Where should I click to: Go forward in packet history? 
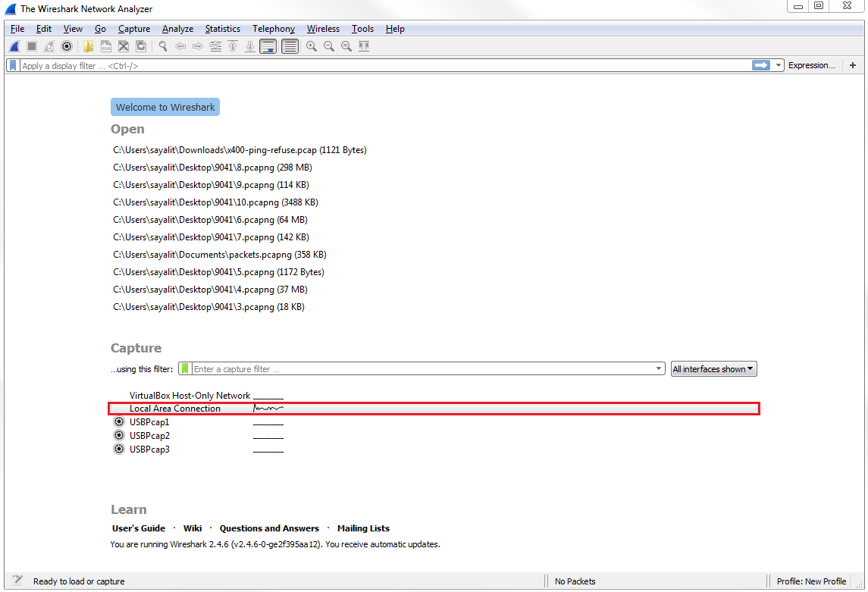tap(198, 46)
